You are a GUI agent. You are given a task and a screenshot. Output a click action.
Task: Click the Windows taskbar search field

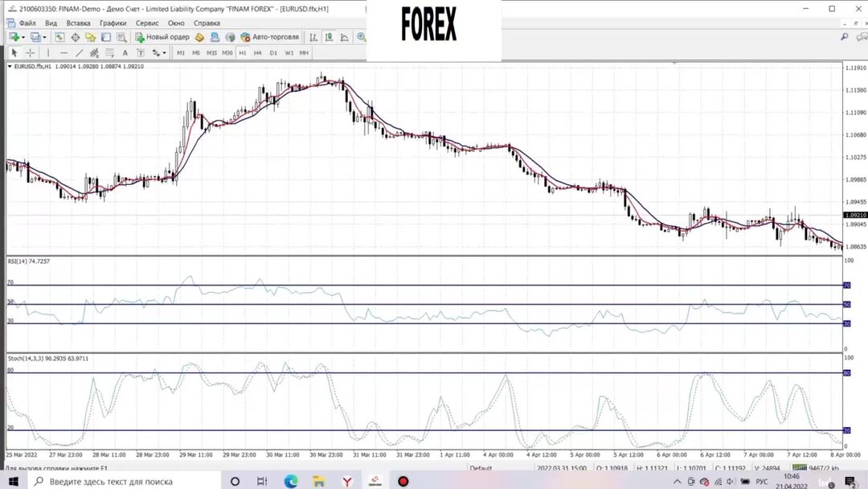124,481
